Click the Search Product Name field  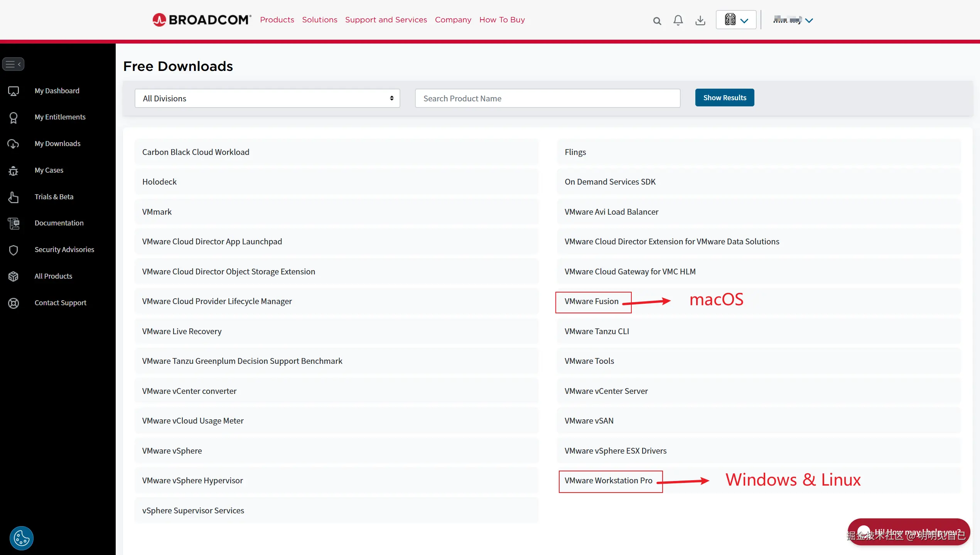coord(547,98)
